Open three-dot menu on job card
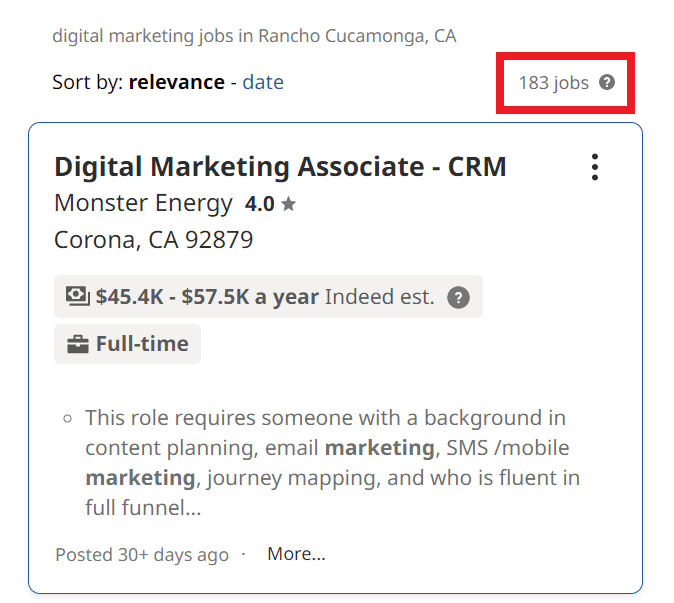 tap(594, 167)
